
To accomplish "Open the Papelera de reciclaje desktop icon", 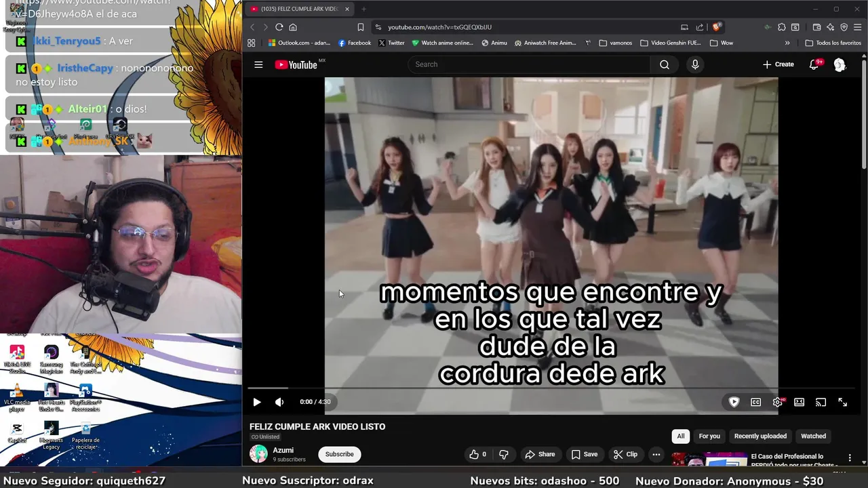I will [85, 435].
